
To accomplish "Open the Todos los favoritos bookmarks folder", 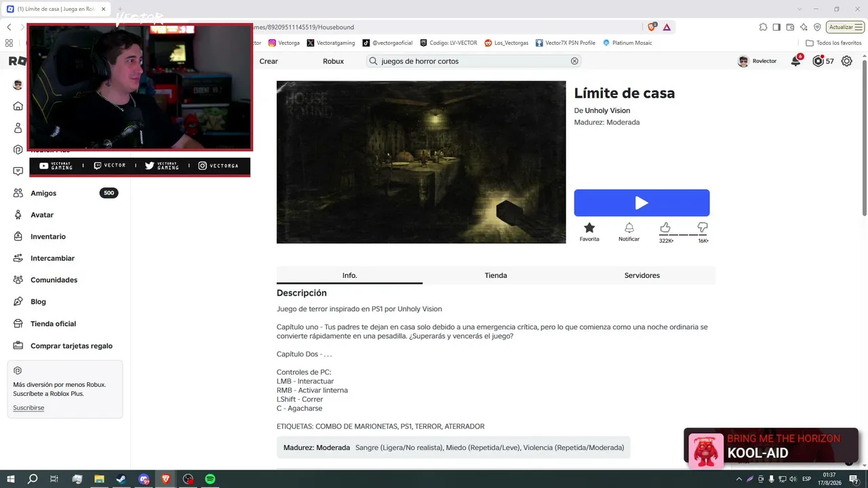I will [x=833, y=43].
